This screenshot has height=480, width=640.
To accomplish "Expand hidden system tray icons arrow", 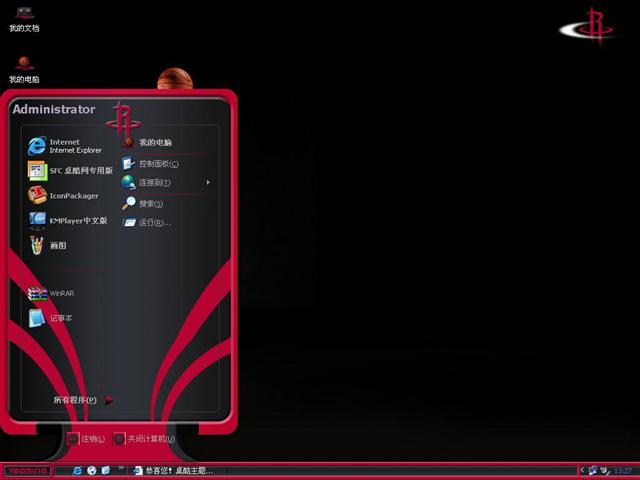I will point(582,471).
